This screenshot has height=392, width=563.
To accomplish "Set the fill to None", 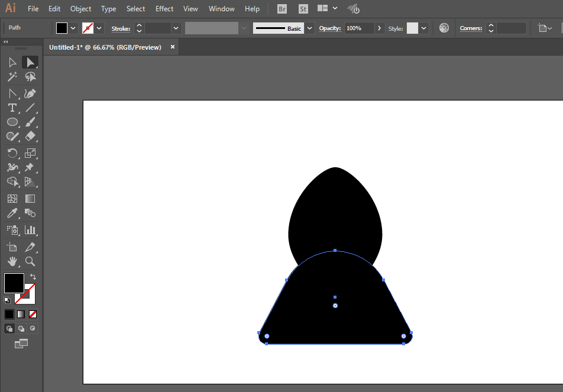I will click(x=33, y=314).
